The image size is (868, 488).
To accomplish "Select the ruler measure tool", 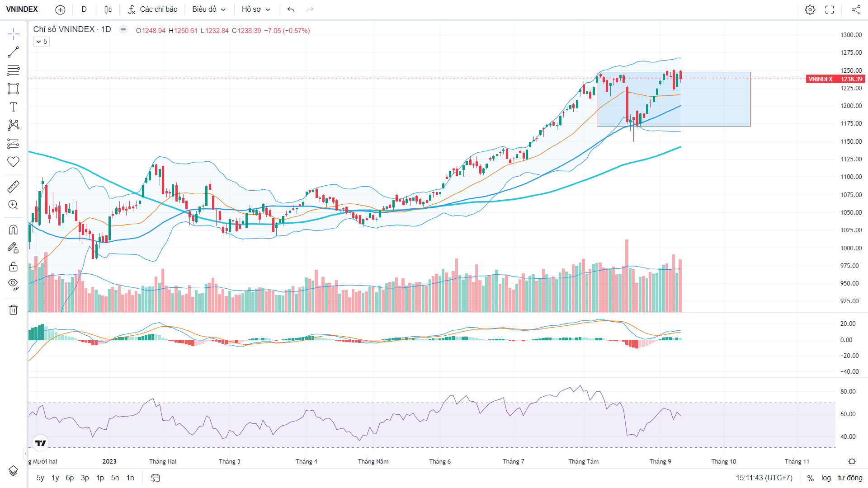I will (14, 186).
